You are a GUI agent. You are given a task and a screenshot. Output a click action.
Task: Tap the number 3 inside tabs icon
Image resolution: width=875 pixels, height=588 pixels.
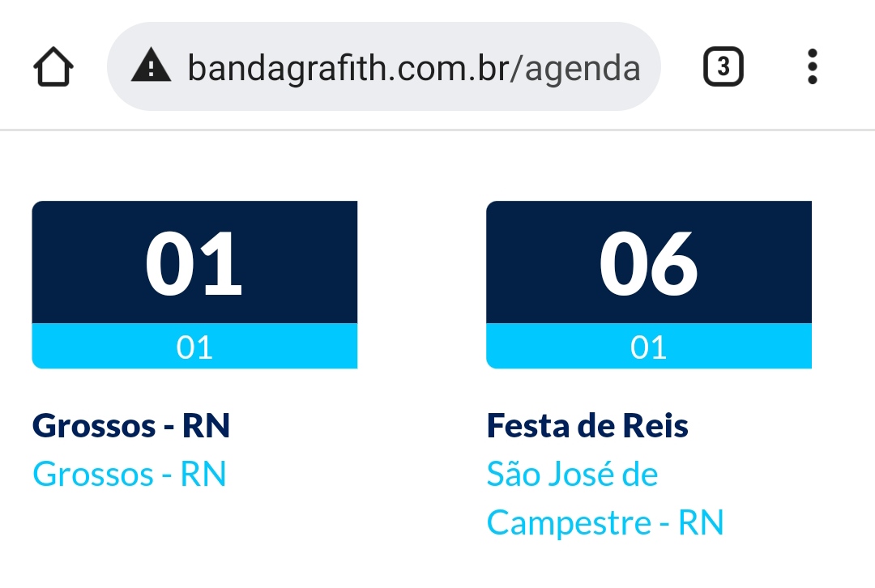coord(723,66)
